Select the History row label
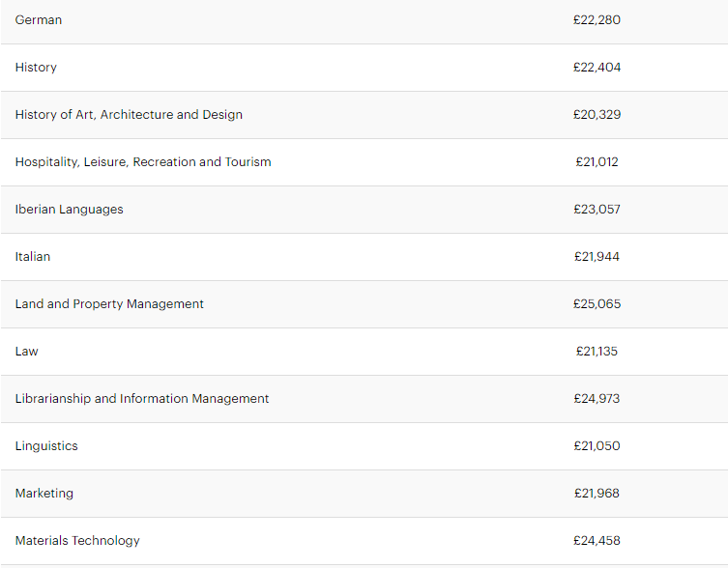This screenshot has width=728, height=568. pyautogui.click(x=36, y=68)
